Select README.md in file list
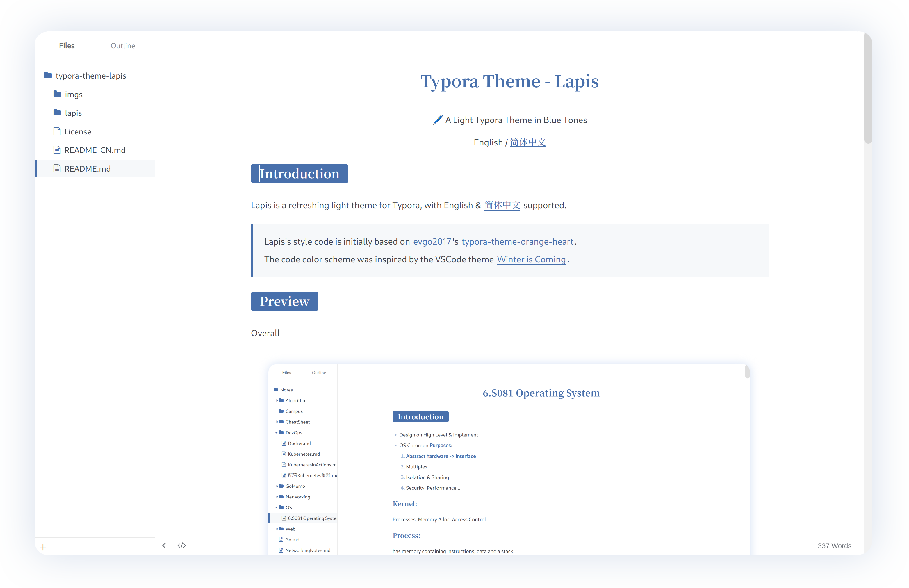This screenshot has width=909, height=588. (88, 169)
